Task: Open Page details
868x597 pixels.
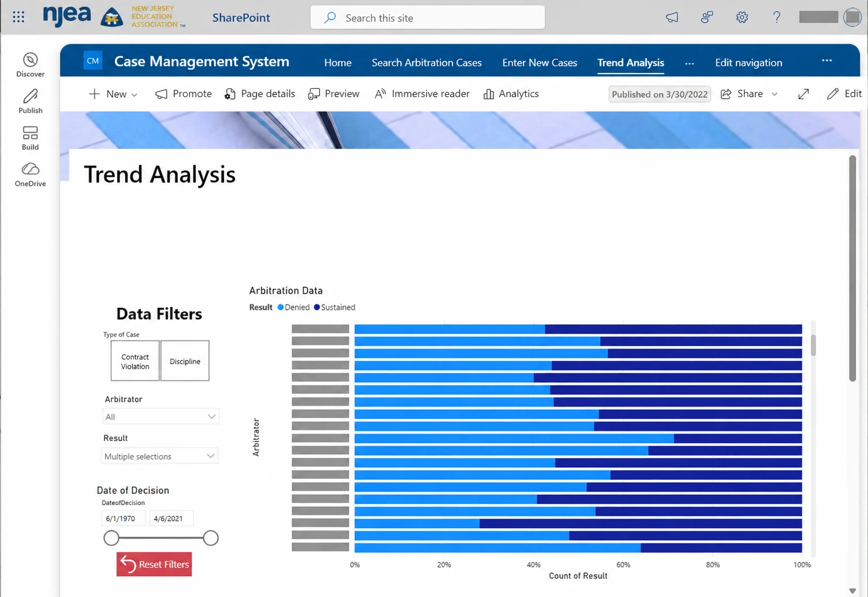Action: tap(259, 94)
